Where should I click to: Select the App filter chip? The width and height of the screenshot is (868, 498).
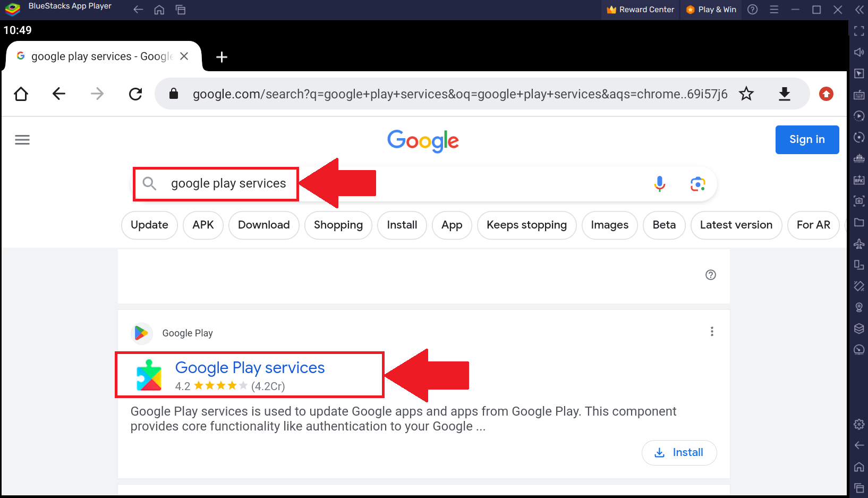(452, 225)
